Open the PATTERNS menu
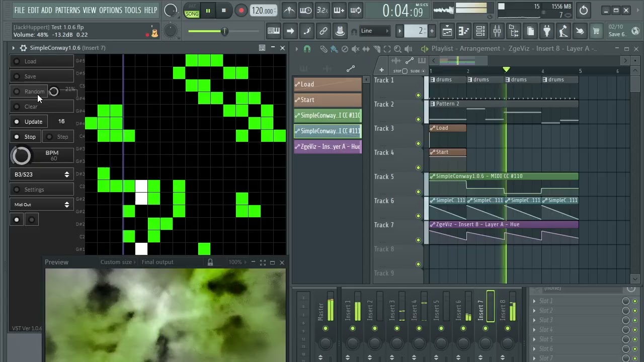 click(67, 10)
